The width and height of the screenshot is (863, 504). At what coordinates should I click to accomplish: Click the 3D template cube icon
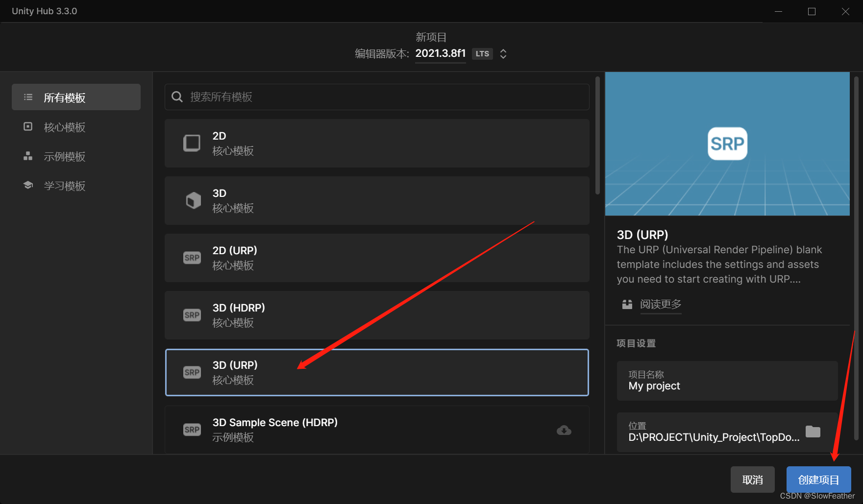(x=193, y=200)
